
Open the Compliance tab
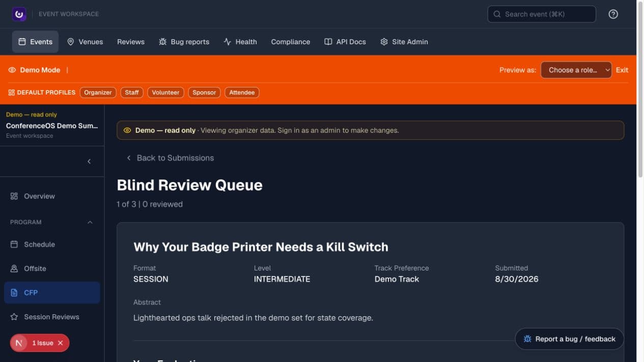point(290,42)
